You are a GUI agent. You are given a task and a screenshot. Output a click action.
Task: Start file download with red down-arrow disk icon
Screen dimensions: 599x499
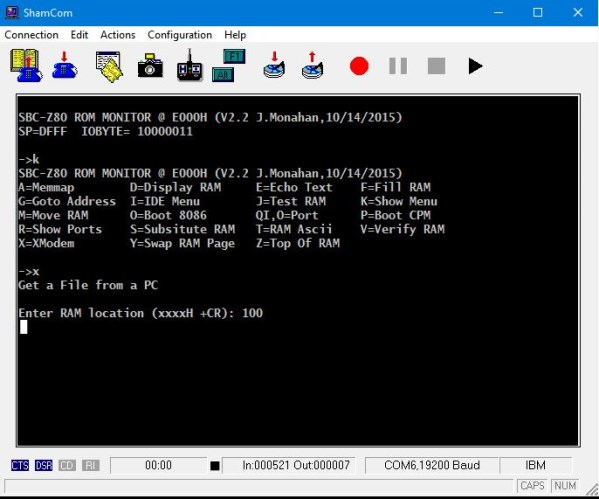[274, 65]
